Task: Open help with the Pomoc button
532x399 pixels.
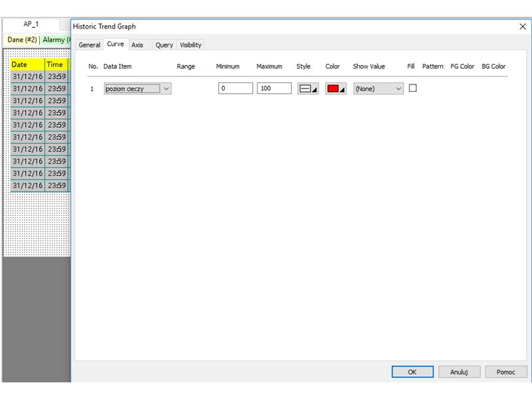Action: click(506, 372)
